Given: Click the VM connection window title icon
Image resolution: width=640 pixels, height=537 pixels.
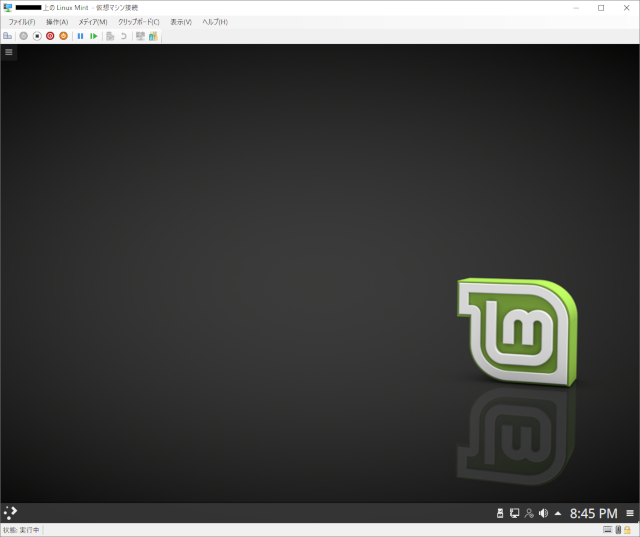Looking at the screenshot, I should (x=7, y=8).
